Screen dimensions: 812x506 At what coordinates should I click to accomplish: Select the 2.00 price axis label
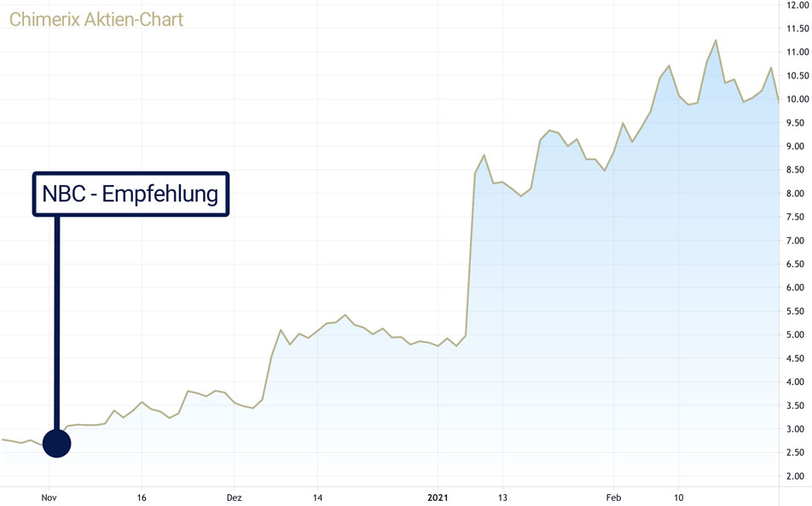point(796,475)
